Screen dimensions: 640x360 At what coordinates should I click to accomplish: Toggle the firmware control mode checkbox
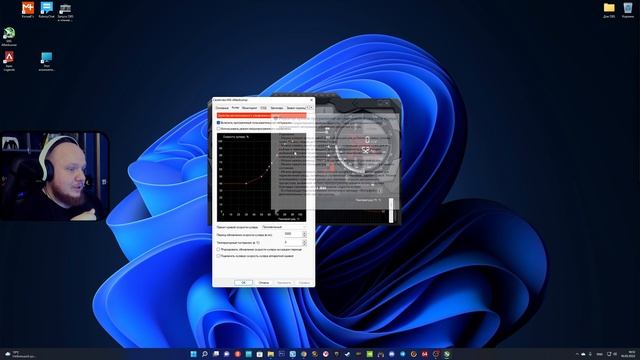coord(218,129)
